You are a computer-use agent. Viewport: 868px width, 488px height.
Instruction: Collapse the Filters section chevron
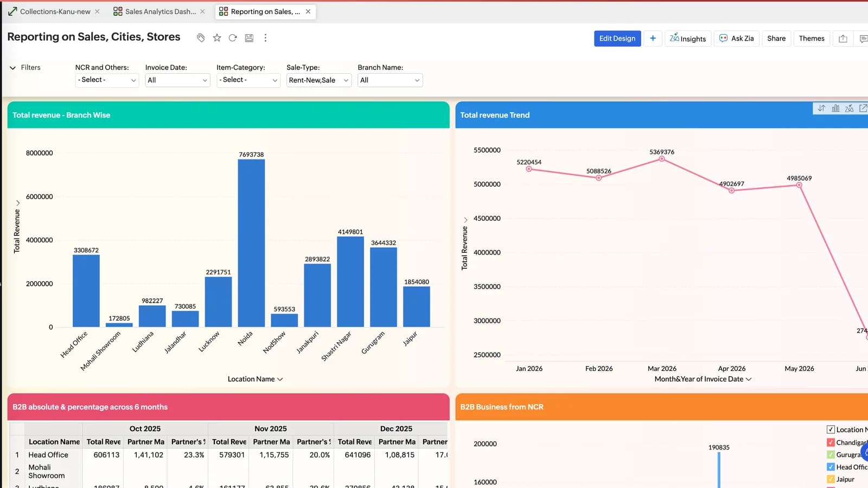12,68
